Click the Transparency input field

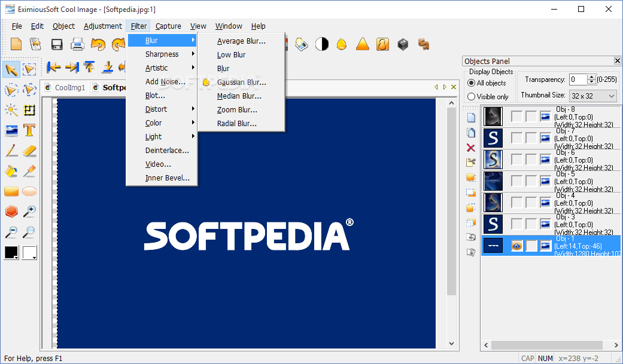tap(579, 79)
